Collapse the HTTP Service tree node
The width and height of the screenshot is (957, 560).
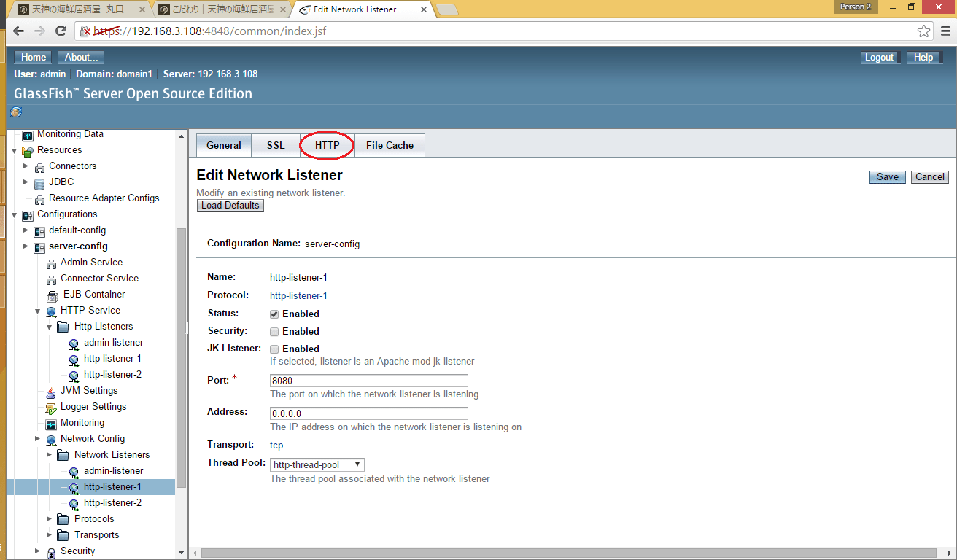click(37, 311)
